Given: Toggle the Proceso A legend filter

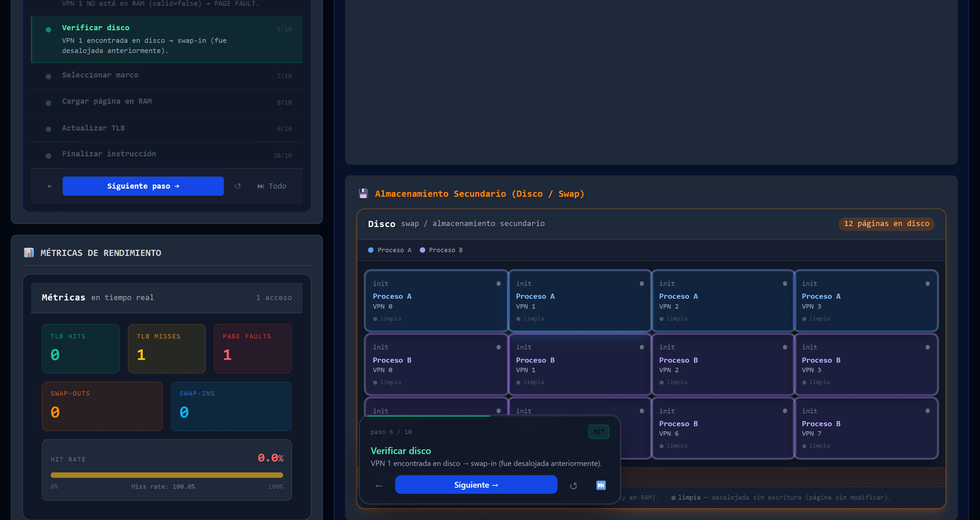Looking at the screenshot, I should (390, 250).
